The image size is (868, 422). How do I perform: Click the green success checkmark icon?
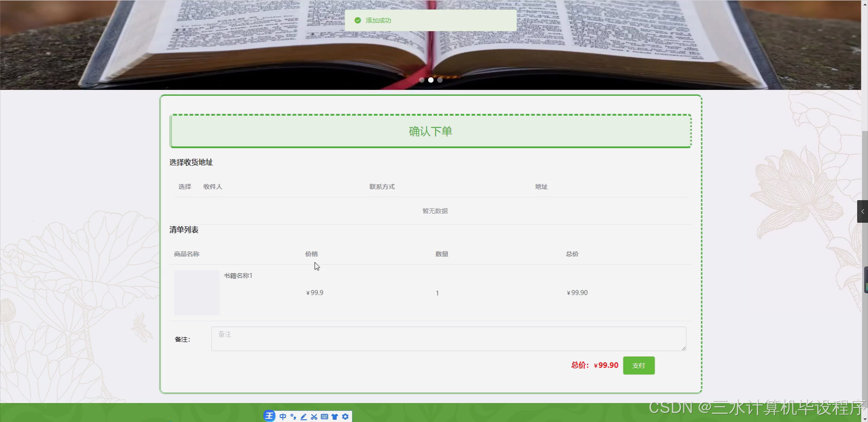click(x=358, y=20)
